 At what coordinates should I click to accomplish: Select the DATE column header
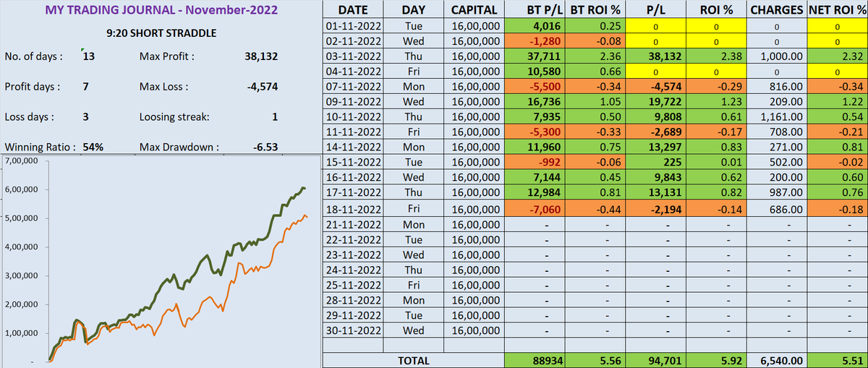pos(352,11)
